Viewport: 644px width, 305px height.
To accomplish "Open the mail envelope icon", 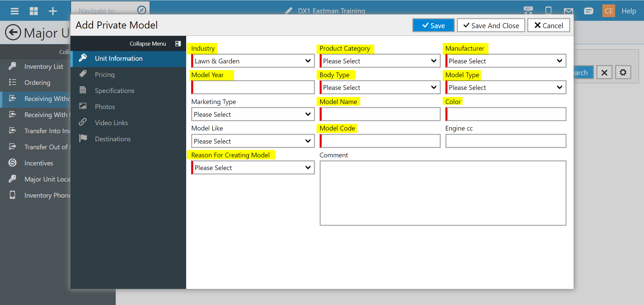I will click(x=569, y=11).
